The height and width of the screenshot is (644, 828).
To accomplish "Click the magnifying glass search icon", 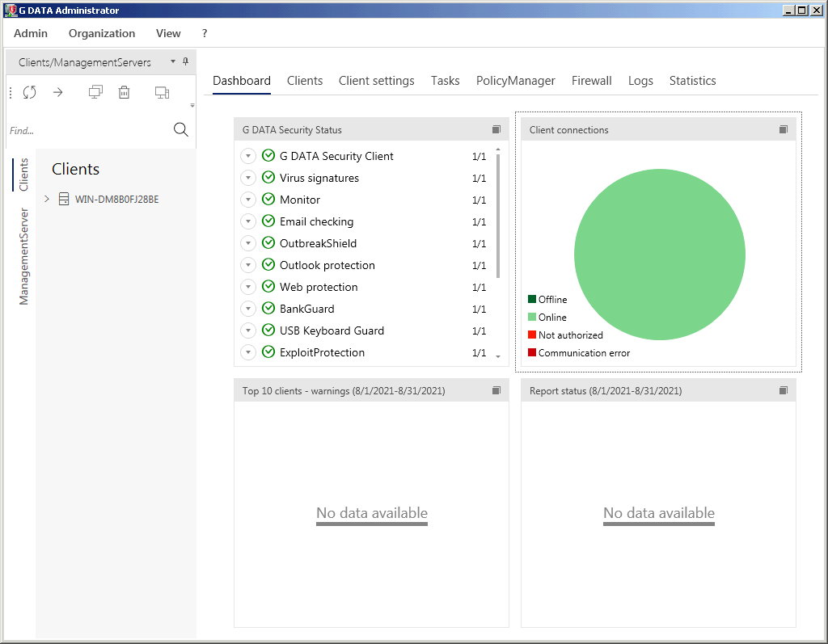I will [x=181, y=129].
